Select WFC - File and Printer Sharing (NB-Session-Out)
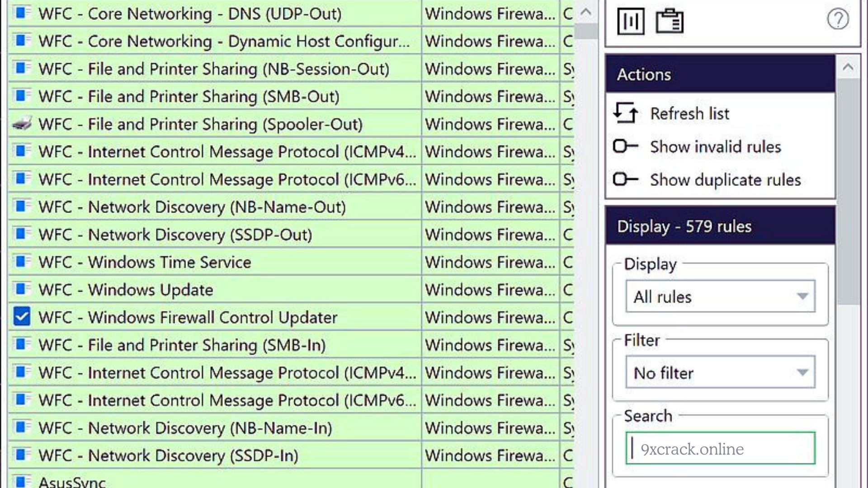The image size is (868, 488). coord(214,69)
